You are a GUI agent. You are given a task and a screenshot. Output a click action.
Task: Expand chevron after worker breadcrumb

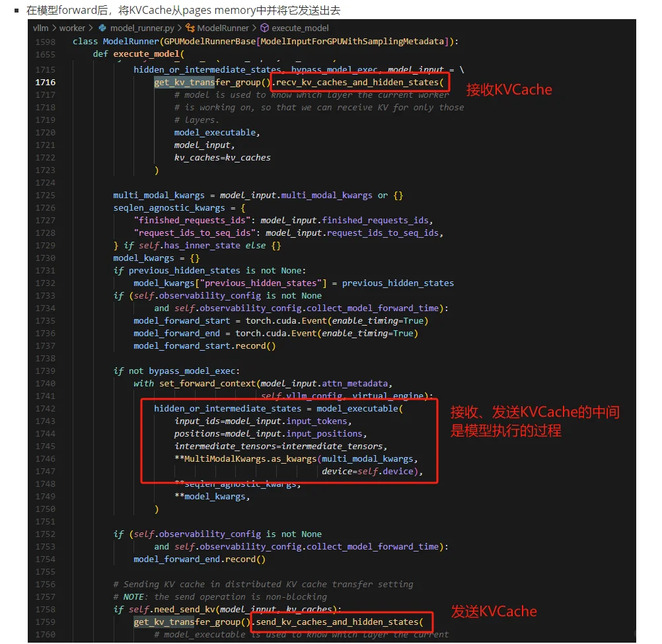pos(91,28)
